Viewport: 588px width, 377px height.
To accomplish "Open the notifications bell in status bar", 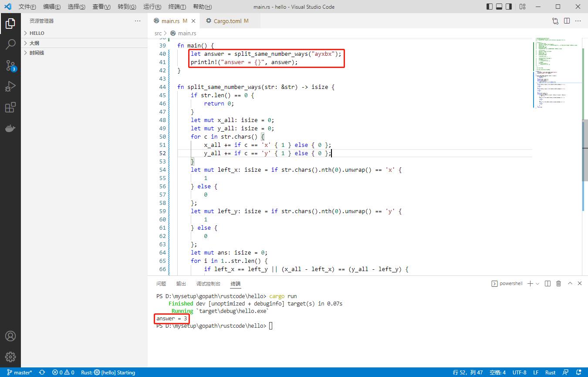I will (x=578, y=373).
